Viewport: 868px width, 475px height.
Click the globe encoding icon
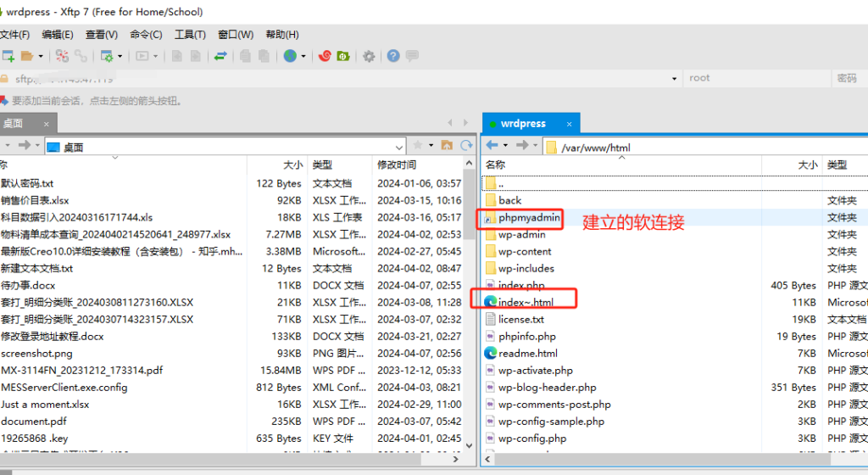[x=290, y=56]
